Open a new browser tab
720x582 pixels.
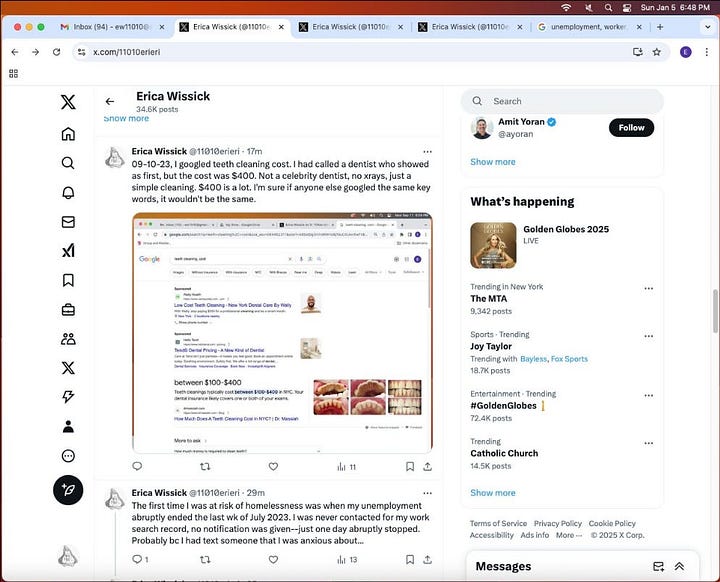(660, 27)
